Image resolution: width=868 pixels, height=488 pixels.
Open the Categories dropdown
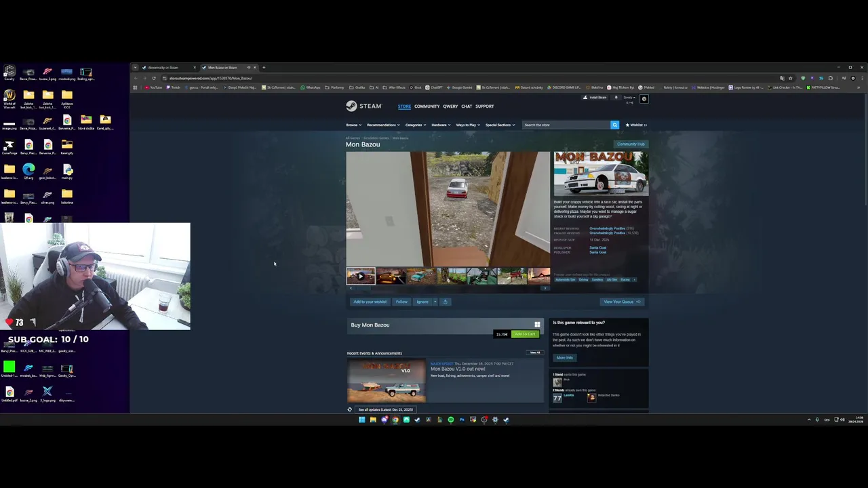pyautogui.click(x=416, y=125)
